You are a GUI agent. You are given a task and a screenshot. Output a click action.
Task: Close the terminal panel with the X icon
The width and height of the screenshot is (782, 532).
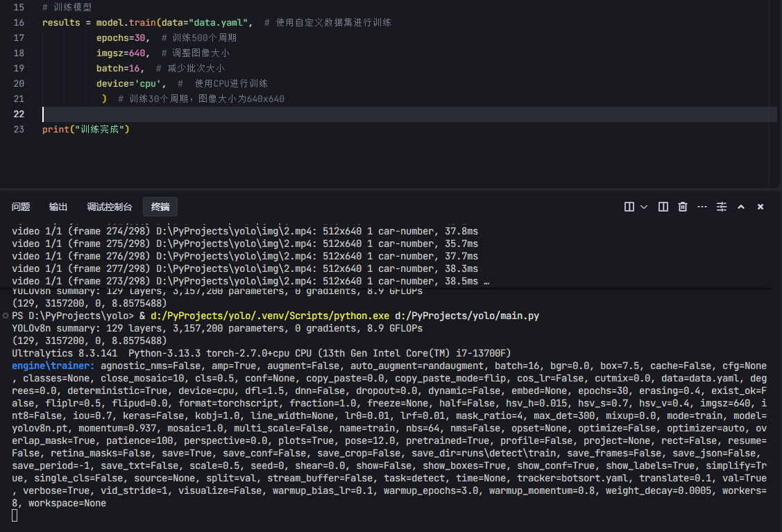[x=760, y=206]
